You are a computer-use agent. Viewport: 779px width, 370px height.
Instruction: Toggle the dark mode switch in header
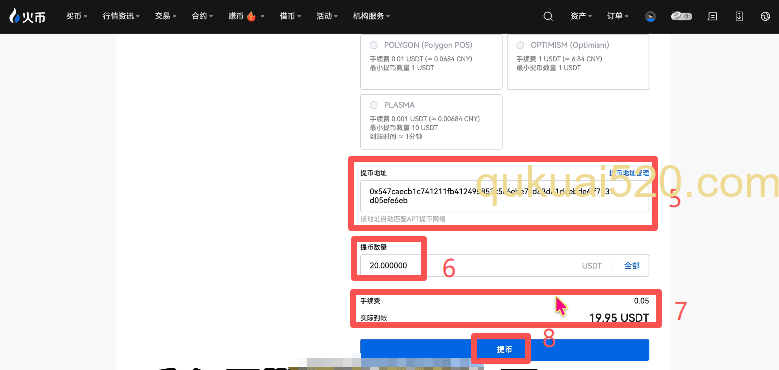[x=682, y=16]
